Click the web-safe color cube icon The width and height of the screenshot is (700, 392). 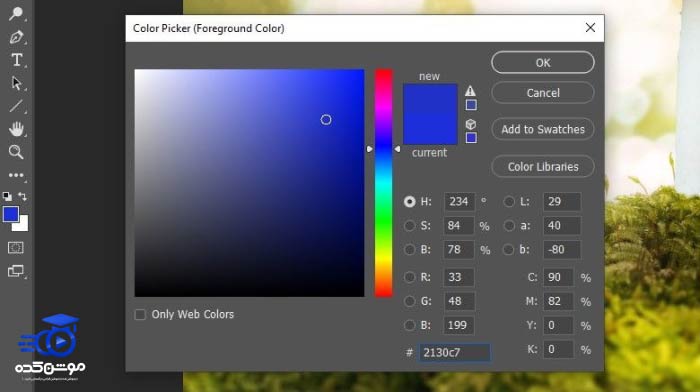pos(471,124)
